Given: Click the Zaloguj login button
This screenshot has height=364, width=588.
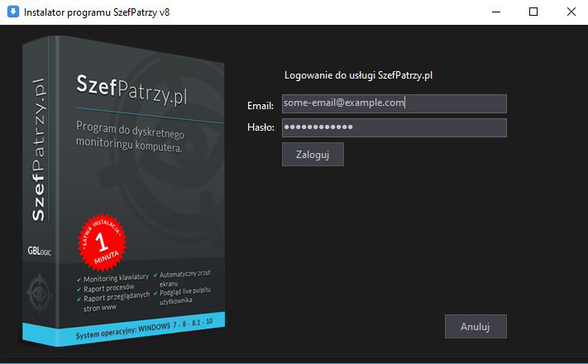Looking at the screenshot, I should coord(313,154).
